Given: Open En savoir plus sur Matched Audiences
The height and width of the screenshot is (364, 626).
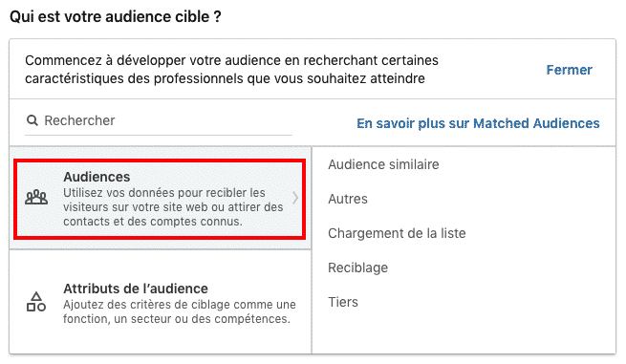Looking at the screenshot, I should coord(478,123).
